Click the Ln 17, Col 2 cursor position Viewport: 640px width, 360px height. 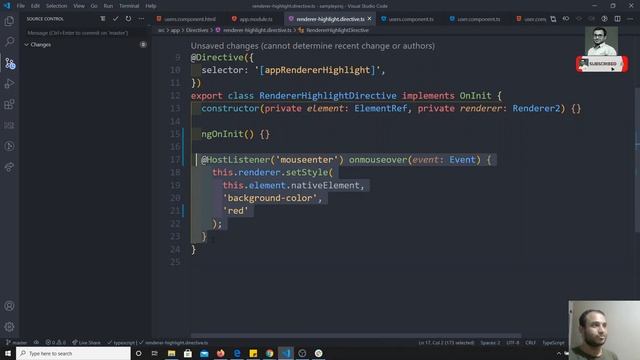[x=446, y=342]
